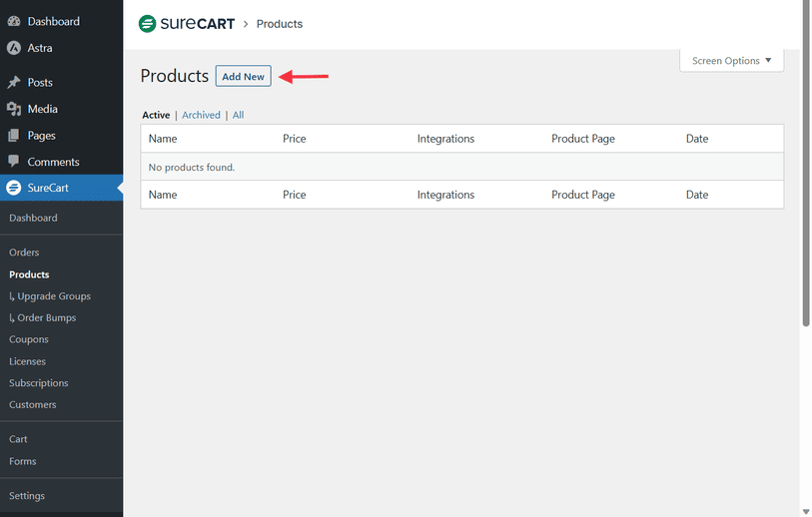Click the Dashboard gauge icon
The height and width of the screenshot is (517, 812).
click(x=14, y=21)
